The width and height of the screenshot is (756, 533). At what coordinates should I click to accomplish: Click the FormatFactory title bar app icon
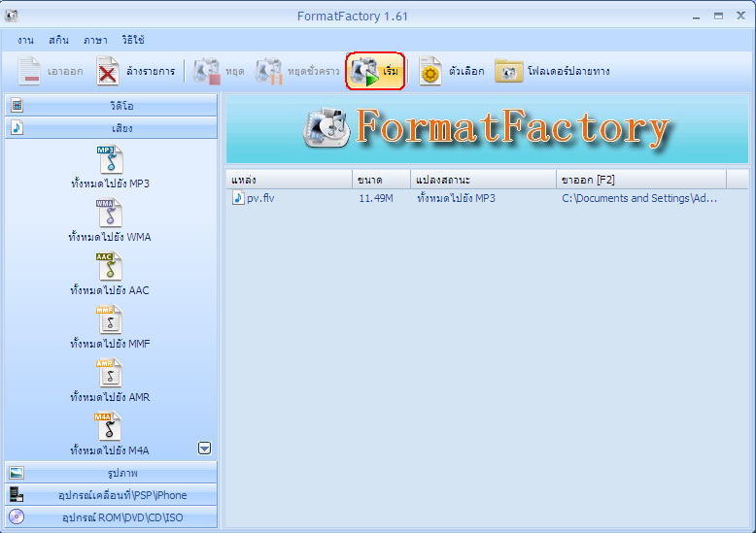click(x=12, y=16)
